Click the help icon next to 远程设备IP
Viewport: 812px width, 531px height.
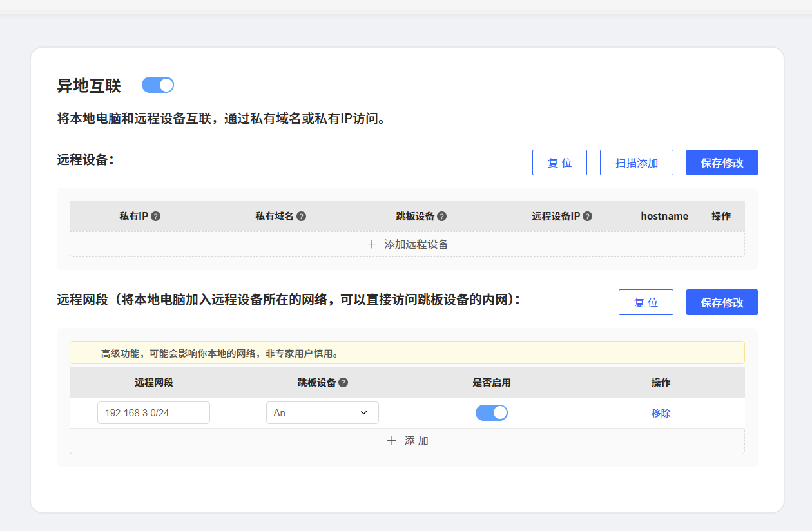[x=587, y=217]
